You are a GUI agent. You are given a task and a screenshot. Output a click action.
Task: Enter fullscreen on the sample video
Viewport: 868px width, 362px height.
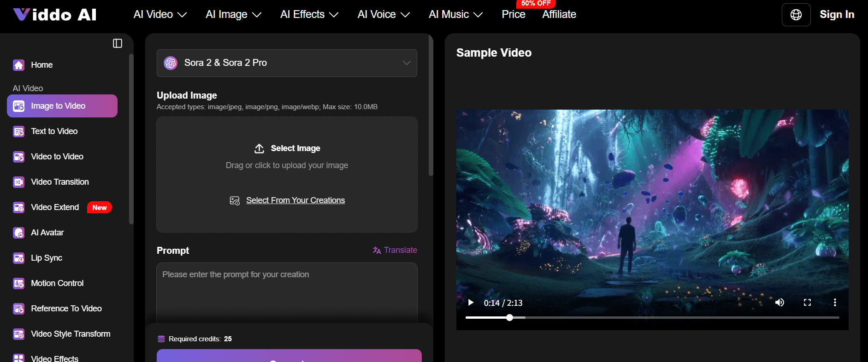point(807,303)
